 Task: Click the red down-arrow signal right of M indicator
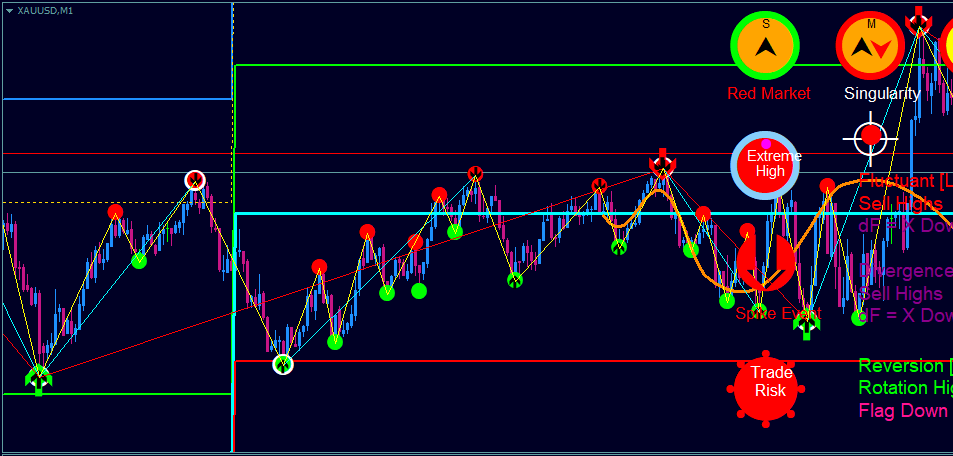coord(918,20)
